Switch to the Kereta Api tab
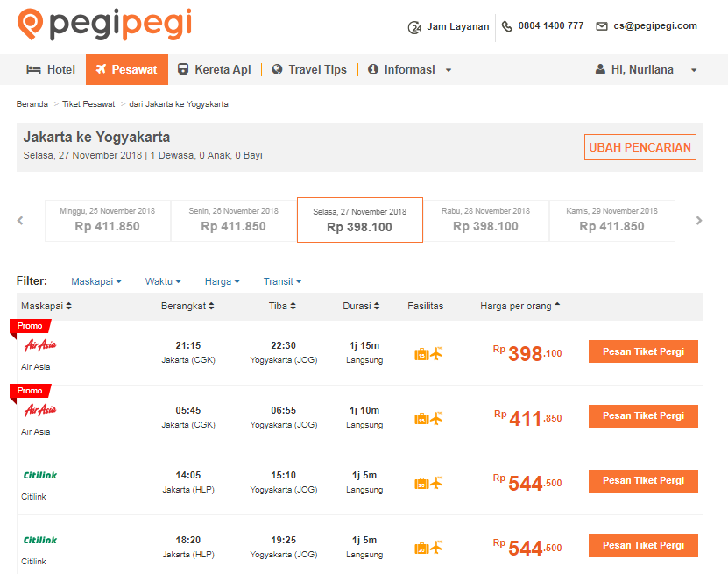728x574 pixels. pos(215,69)
